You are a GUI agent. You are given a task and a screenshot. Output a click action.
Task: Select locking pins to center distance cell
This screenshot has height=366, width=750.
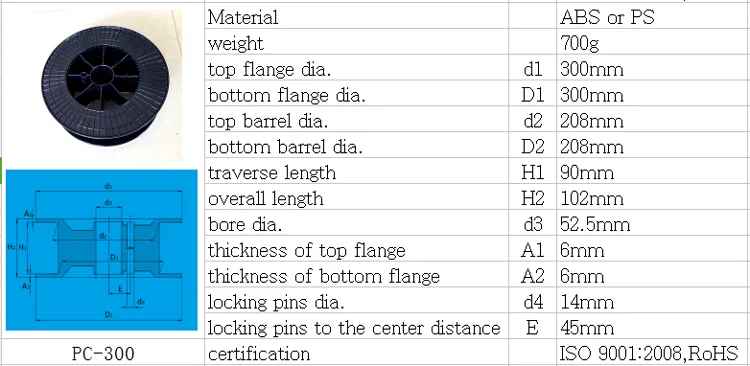tap(357, 328)
